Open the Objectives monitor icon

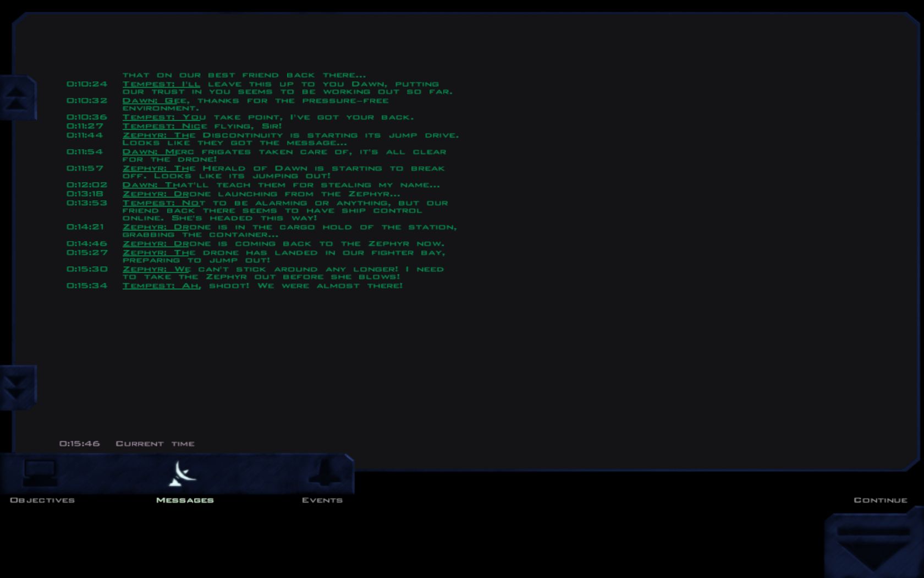click(x=40, y=473)
